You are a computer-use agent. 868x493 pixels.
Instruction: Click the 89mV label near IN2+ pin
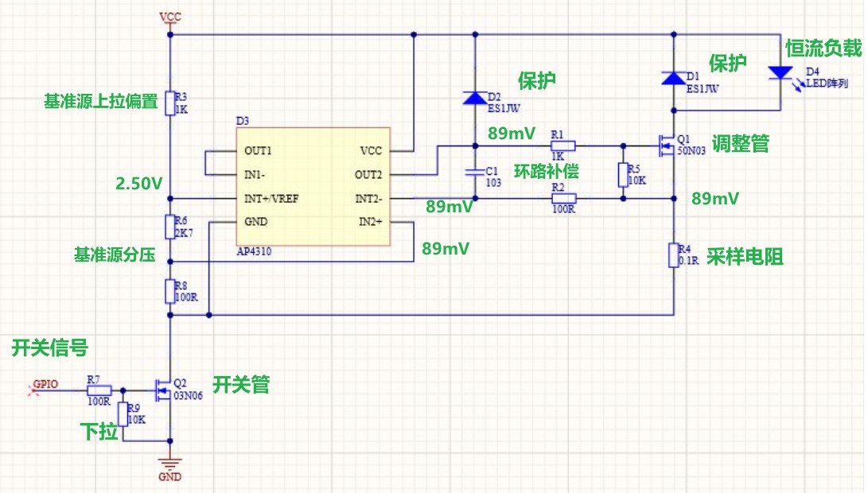(x=446, y=249)
